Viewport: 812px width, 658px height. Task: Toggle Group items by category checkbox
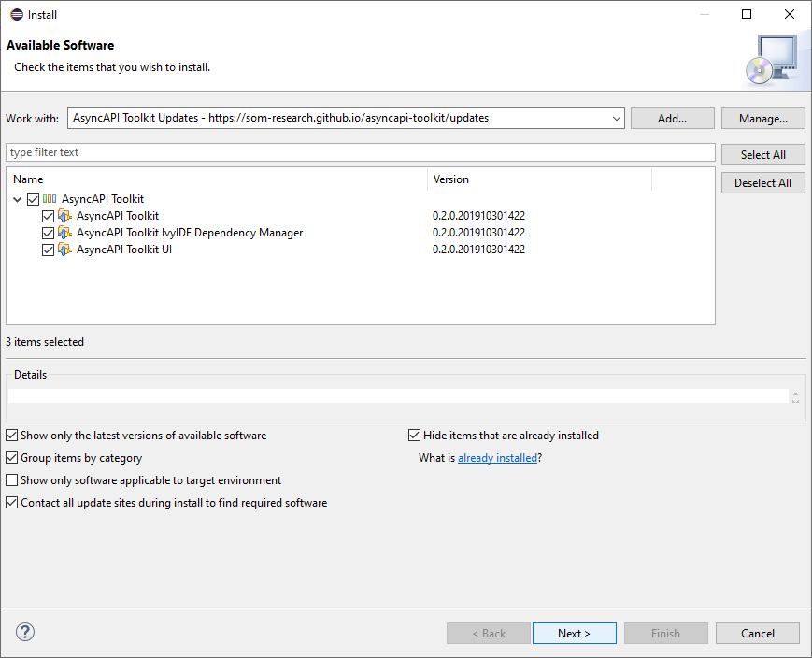coord(11,457)
